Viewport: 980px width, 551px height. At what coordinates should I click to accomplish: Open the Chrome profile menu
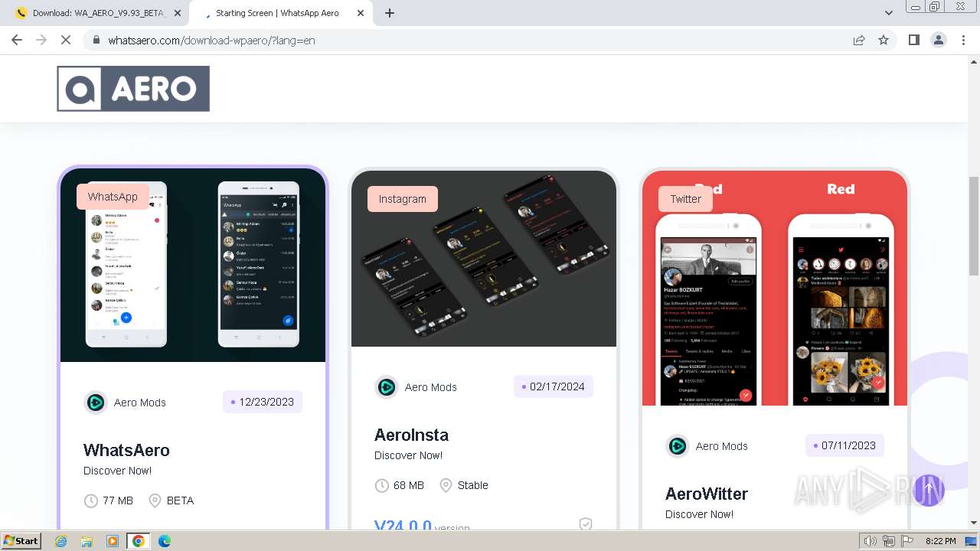coord(939,40)
